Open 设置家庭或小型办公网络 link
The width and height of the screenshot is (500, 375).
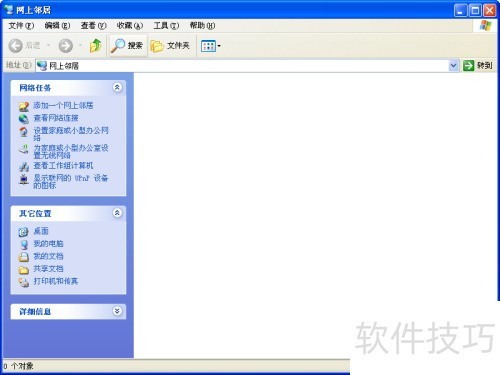71,134
